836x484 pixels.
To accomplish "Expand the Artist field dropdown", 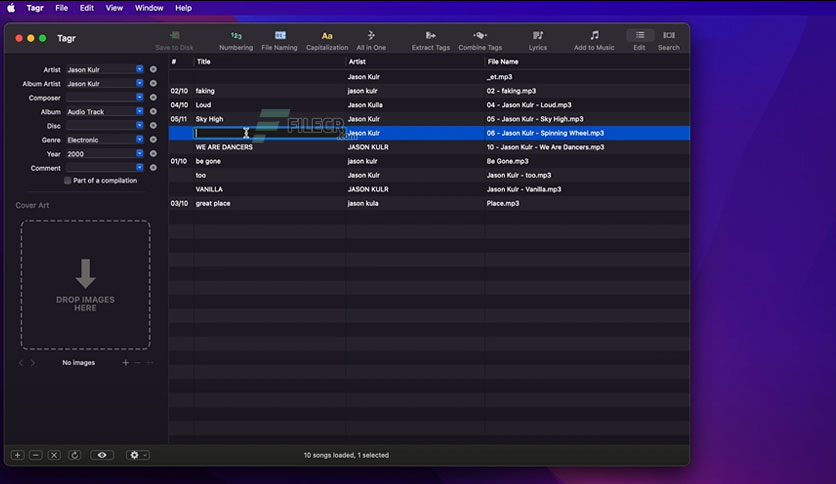I will pos(140,69).
